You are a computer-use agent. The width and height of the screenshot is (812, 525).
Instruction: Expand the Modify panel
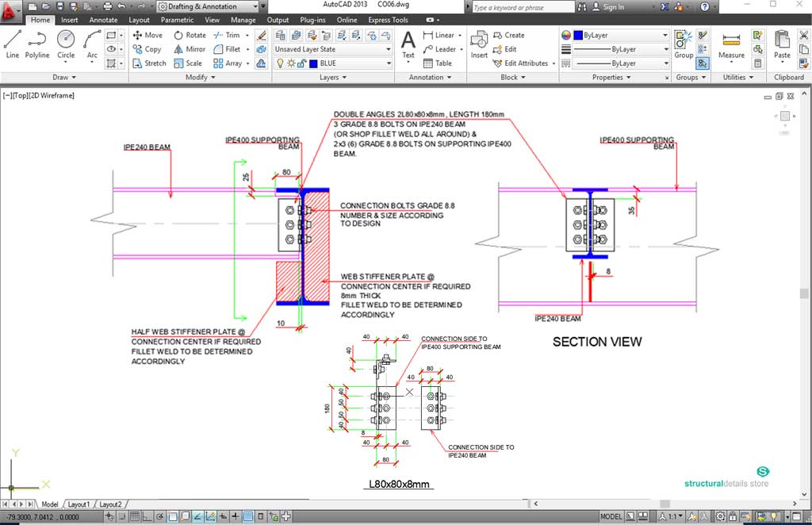click(197, 78)
